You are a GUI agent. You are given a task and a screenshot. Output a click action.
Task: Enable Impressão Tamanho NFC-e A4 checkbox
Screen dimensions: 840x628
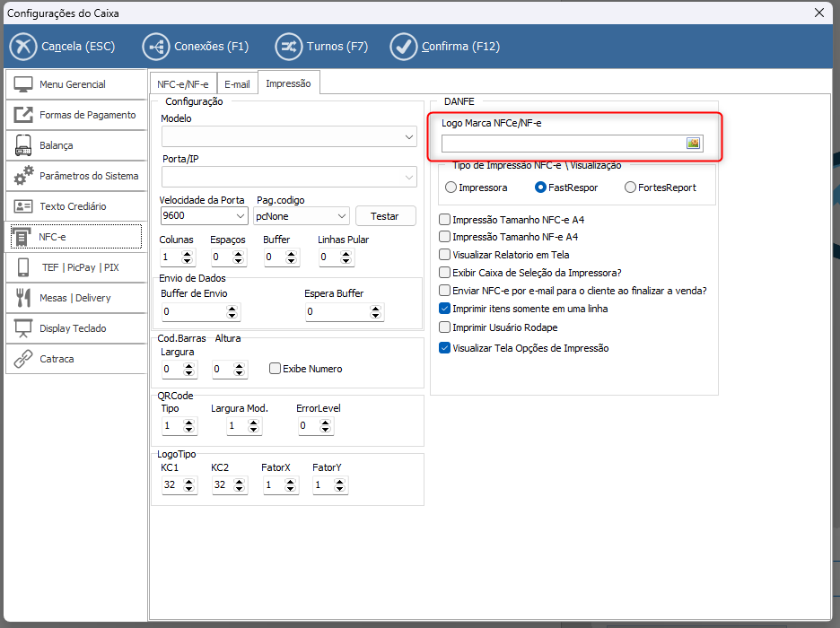coord(444,220)
